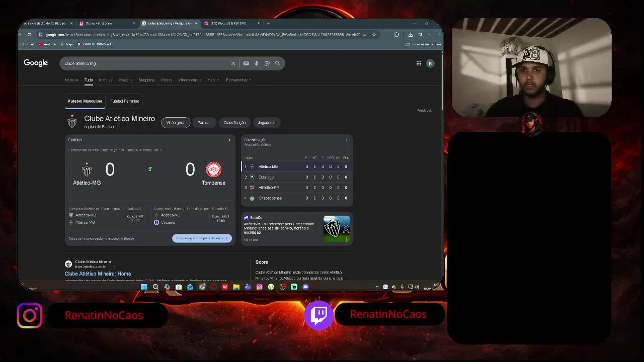Screen dimensions: 644x362
Task: Click the Google logo
Action: point(36,63)
